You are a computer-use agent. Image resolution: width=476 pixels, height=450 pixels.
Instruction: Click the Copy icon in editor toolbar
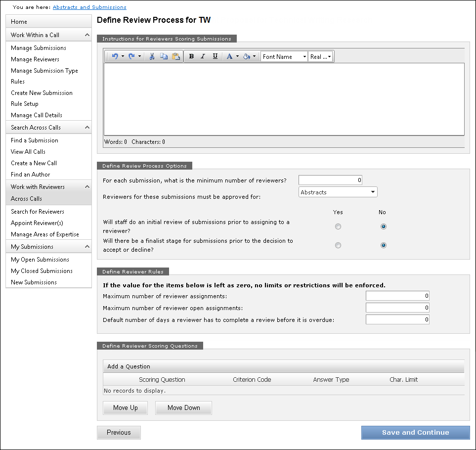click(x=164, y=57)
